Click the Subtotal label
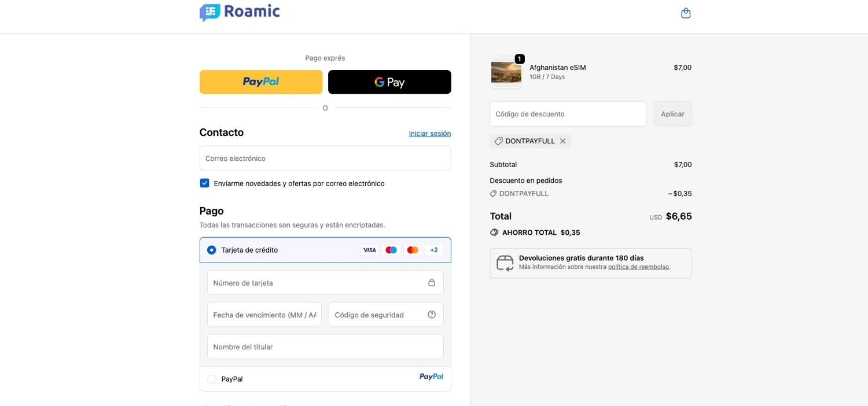868x406 pixels. 503,165
